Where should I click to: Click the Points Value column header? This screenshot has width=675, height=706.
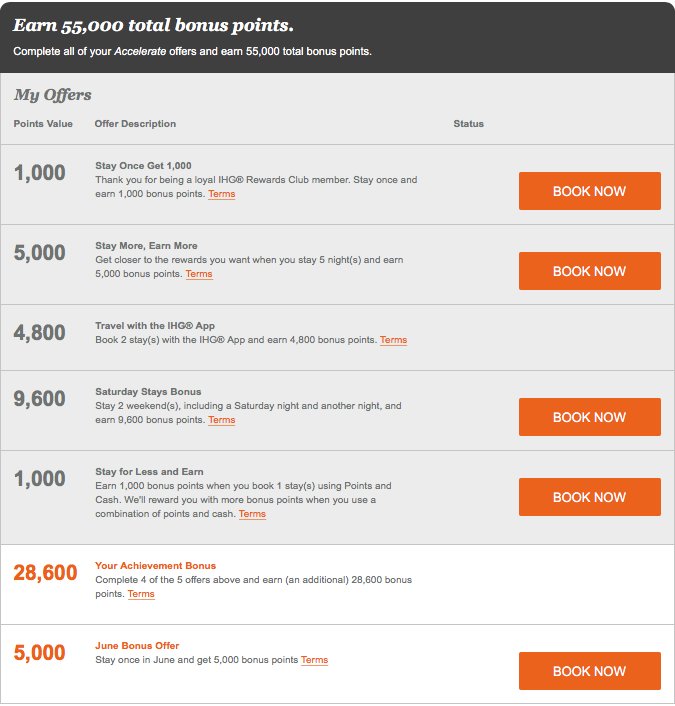click(43, 124)
